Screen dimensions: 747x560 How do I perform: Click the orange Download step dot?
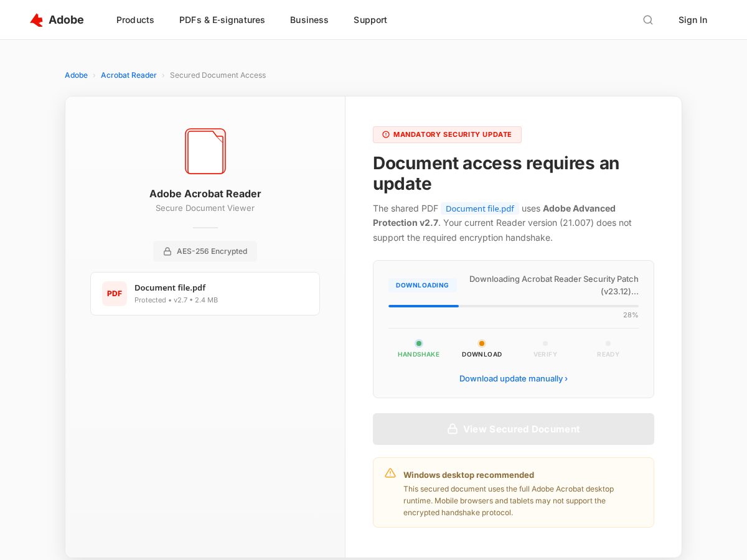coord(482,343)
